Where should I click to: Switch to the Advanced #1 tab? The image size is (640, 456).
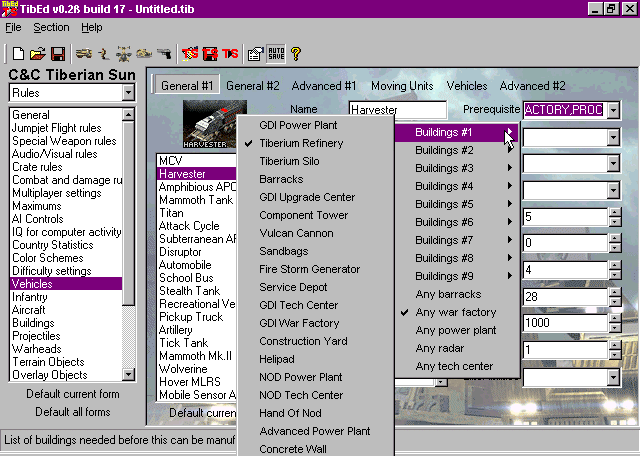324,86
